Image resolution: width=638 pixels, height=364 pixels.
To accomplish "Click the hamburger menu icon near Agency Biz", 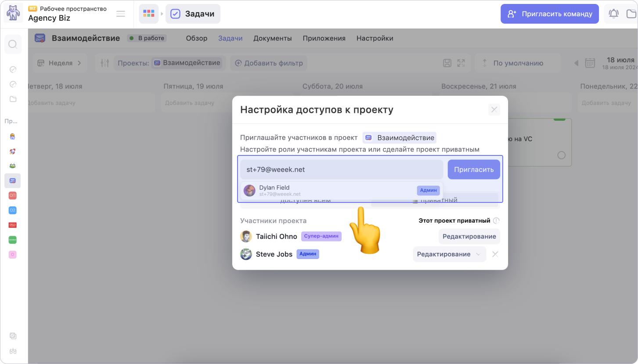I will coord(121,14).
